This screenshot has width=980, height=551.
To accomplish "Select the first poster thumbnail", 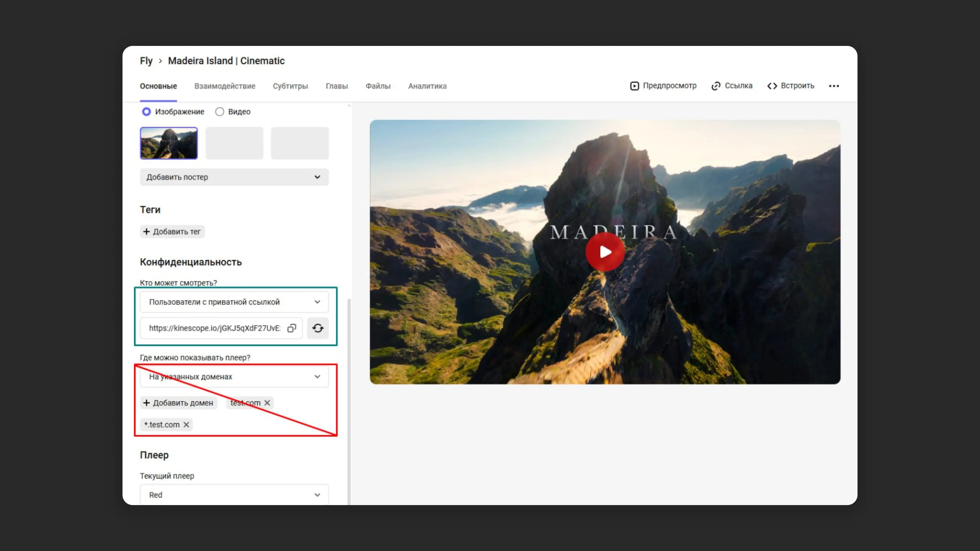I will click(x=168, y=143).
